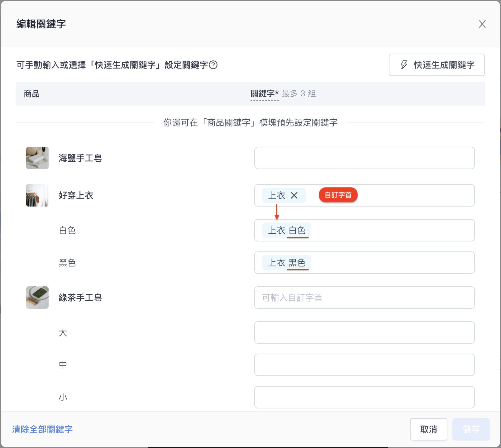The height and width of the screenshot is (448, 501).
Task: Click the 黑色 variant label
Action: tap(67, 263)
